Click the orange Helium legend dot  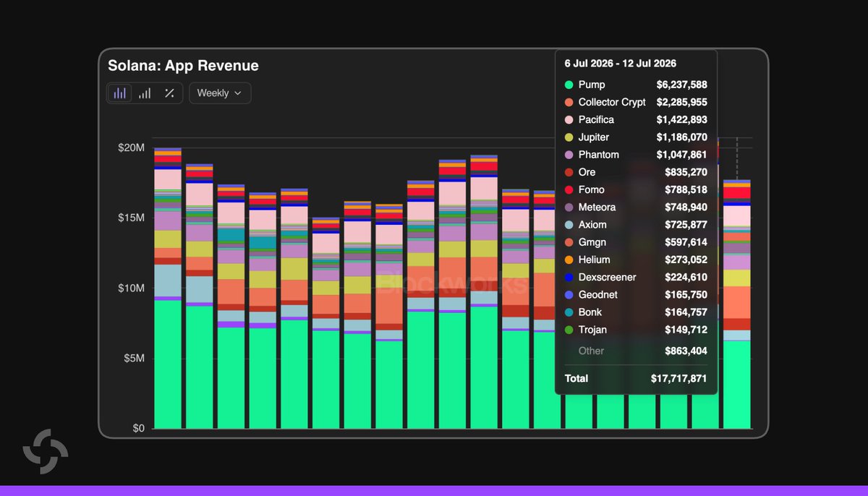(x=569, y=260)
